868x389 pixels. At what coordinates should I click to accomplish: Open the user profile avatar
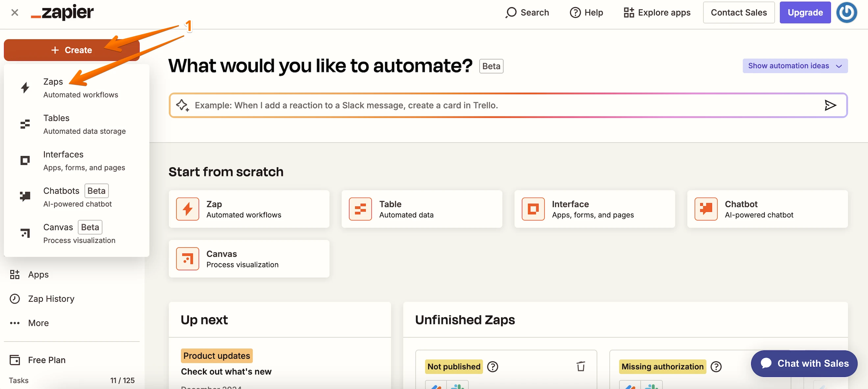click(846, 13)
